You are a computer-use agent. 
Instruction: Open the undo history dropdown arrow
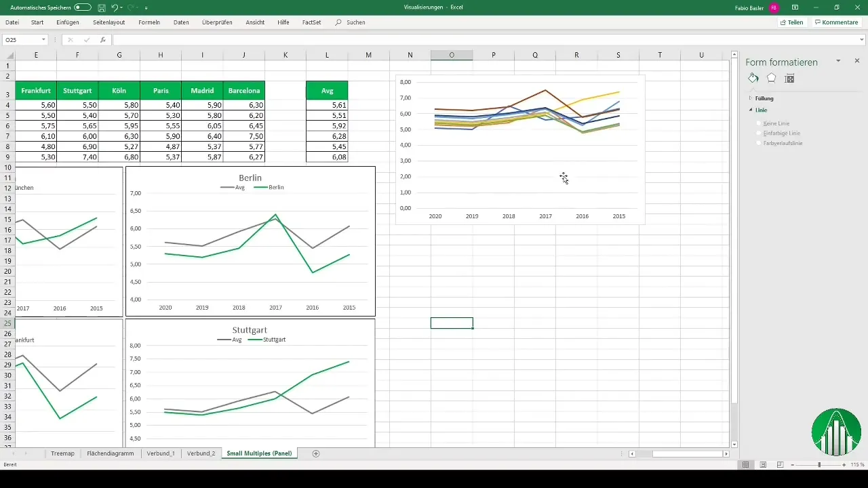122,7
